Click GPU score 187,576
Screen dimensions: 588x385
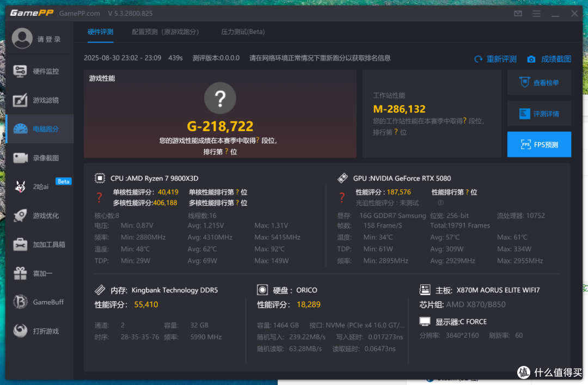[x=399, y=192]
